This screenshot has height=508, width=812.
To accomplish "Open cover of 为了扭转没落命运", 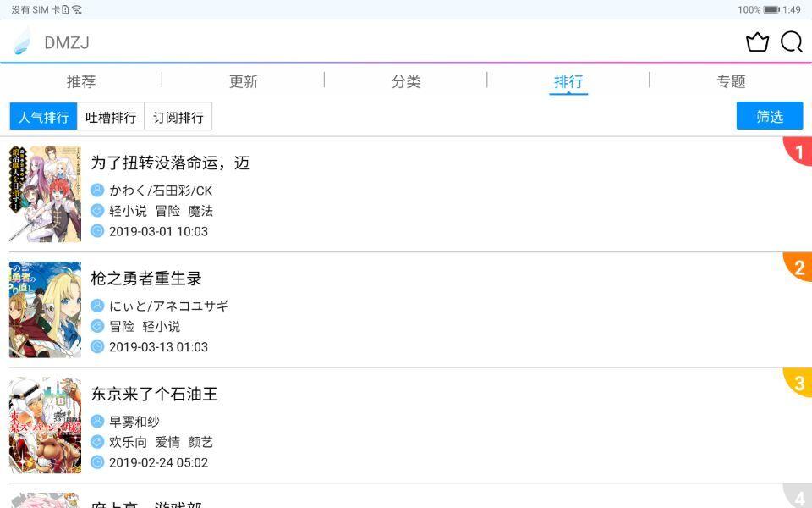I will [45, 194].
